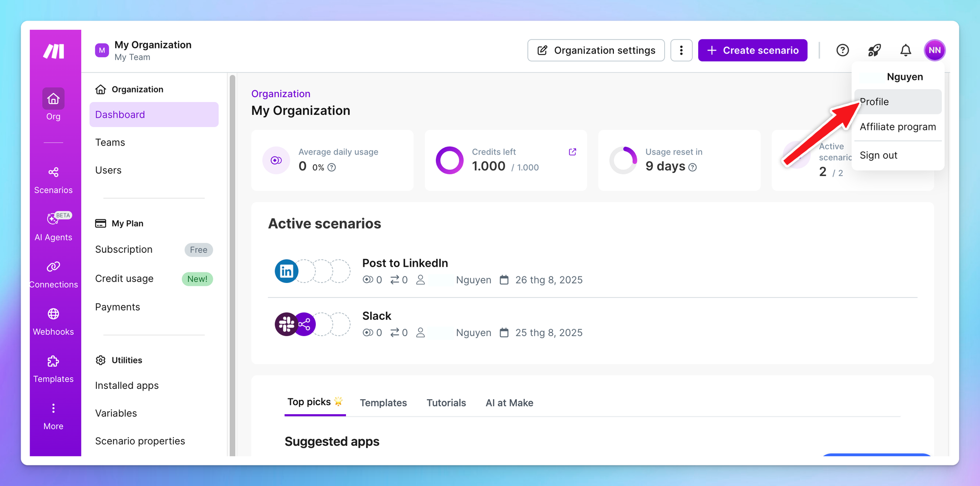The image size is (980, 486).
Task: Go to Scenarios in the sidebar
Action: (x=53, y=181)
